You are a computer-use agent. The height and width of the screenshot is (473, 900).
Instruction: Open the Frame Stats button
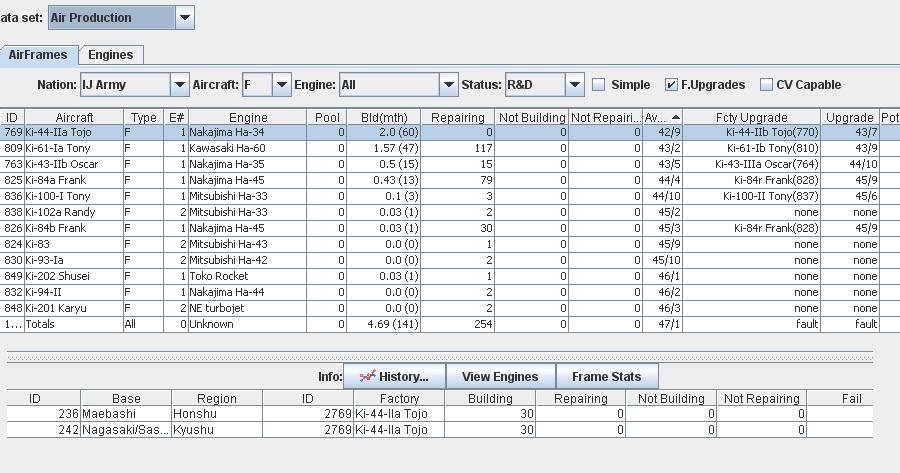pyautogui.click(x=607, y=377)
